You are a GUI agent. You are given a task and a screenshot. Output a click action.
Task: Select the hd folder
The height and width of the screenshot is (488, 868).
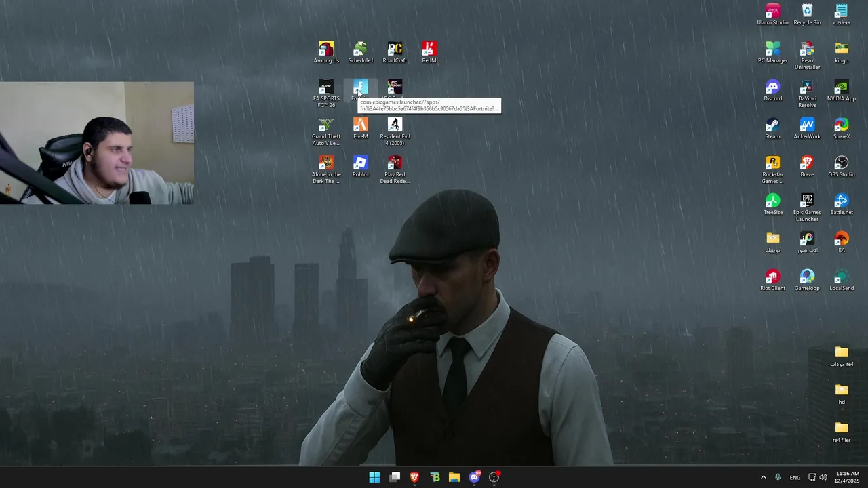tap(842, 394)
